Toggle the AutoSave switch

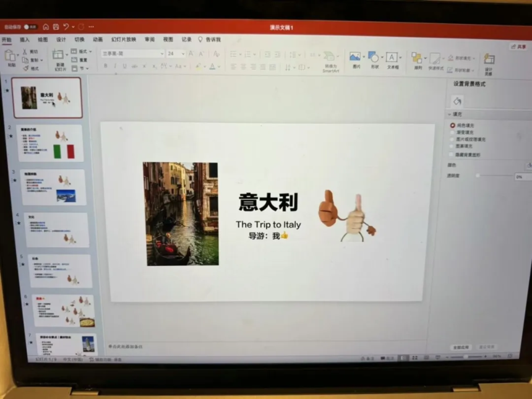30,27
